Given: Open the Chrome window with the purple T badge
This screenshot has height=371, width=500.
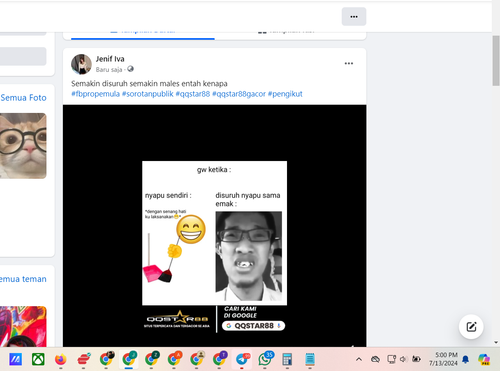Looking at the screenshot, I should 219,359.
